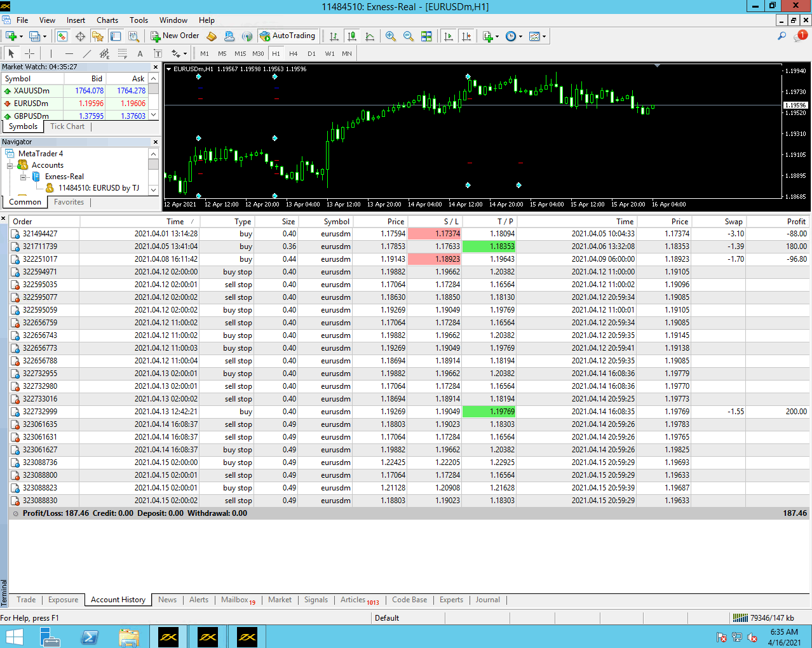This screenshot has width=812, height=648.
Task: Open the New Chart icon
Action: 11,36
